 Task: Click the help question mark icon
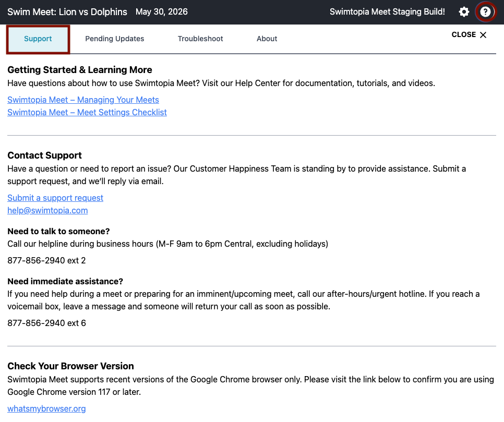point(485,12)
